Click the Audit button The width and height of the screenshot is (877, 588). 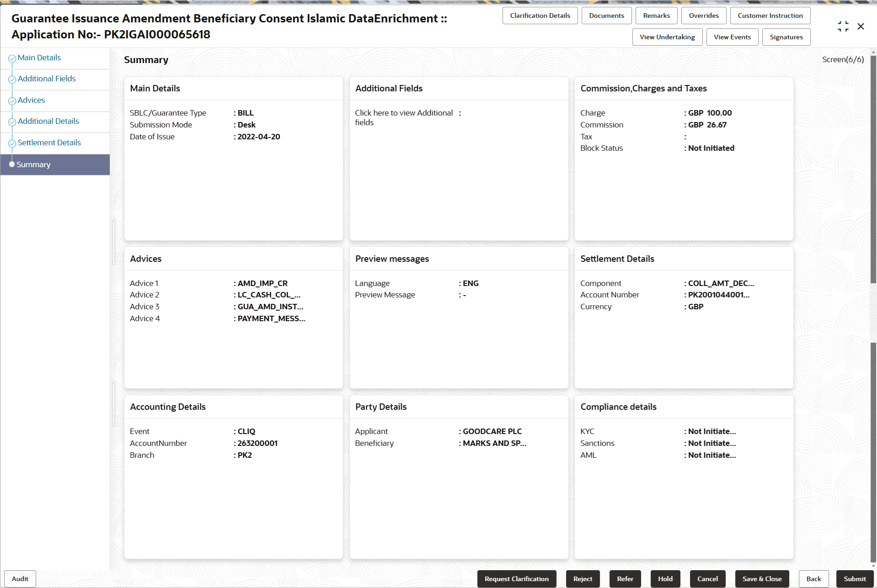pyautogui.click(x=20, y=579)
